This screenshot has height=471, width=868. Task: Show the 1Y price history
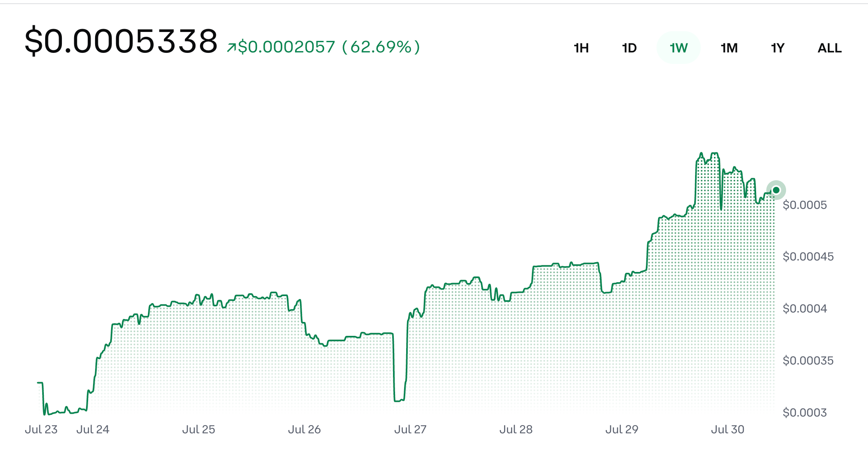[777, 48]
